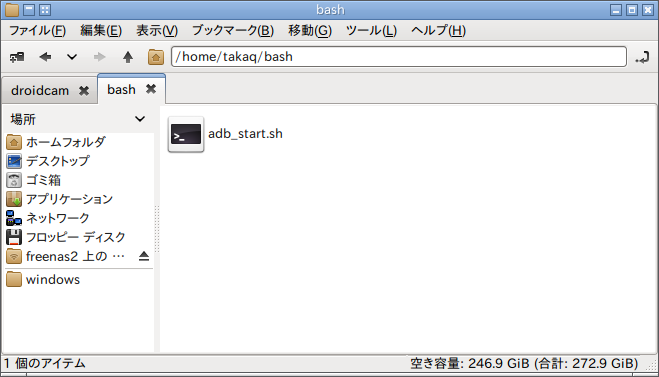Image resolution: width=659 pixels, height=377 pixels.
Task: Click the title bar shade button
Action: (x=29, y=10)
